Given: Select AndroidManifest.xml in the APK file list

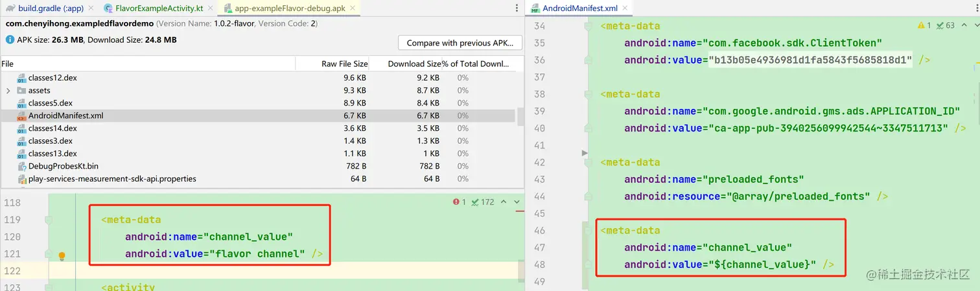Looking at the screenshot, I should (258, 116).
